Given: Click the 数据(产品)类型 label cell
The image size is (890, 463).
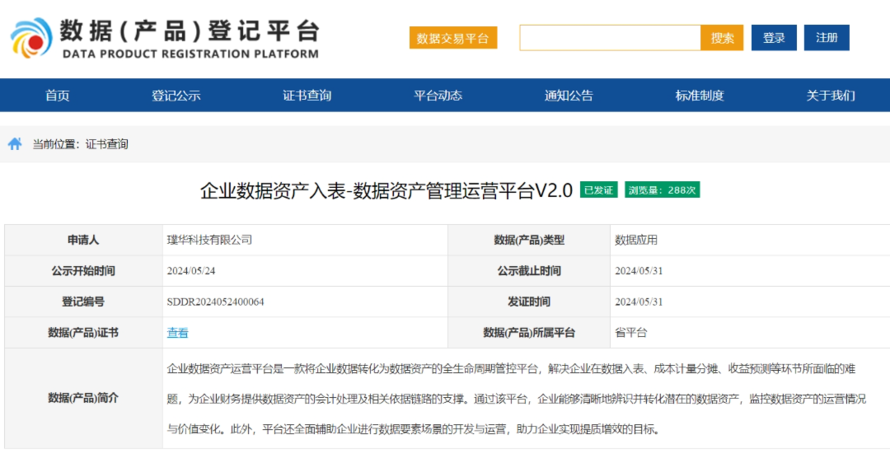Looking at the screenshot, I should [x=529, y=240].
